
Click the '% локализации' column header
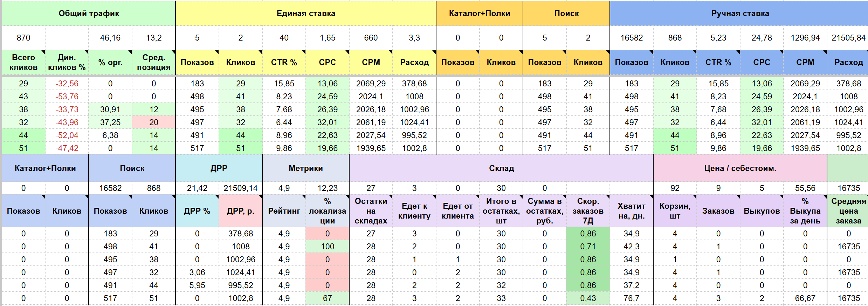[328, 211]
